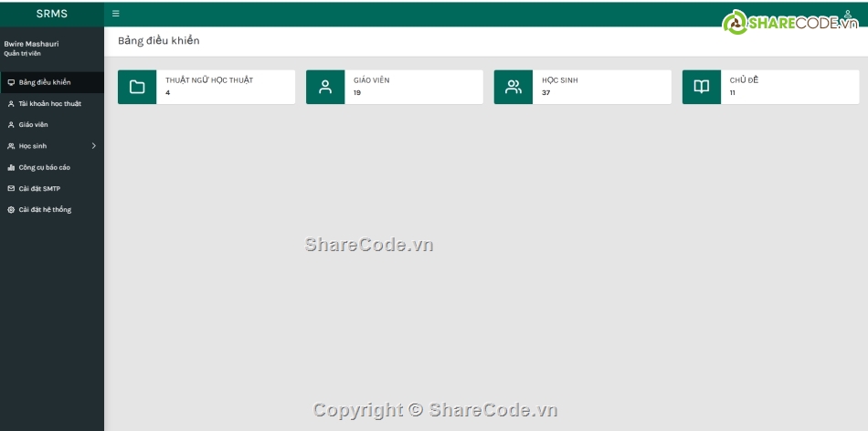Image resolution: width=868 pixels, height=431 pixels.
Task: Open the Học sinh sidebar menu
Action: pyautogui.click(x=33, y=146)
